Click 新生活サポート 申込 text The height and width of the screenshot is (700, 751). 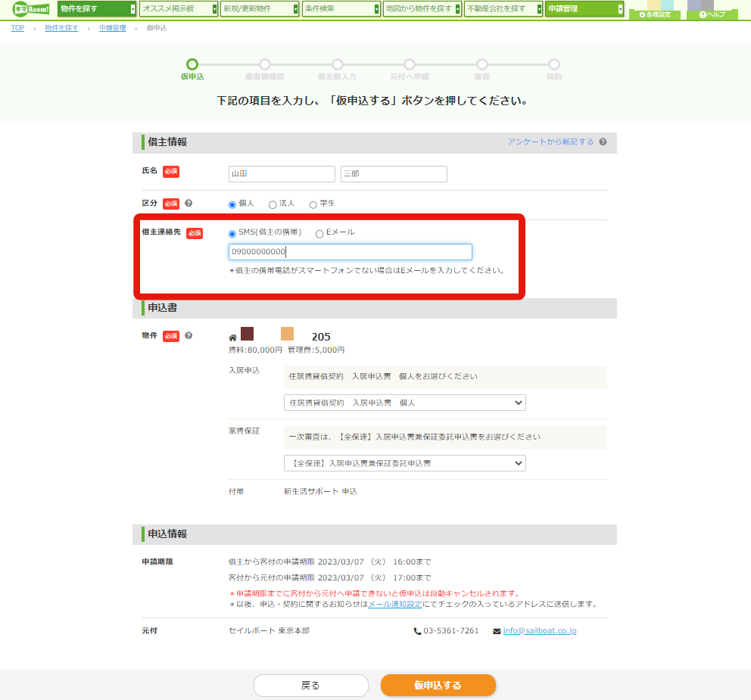[x=320, y=491]
